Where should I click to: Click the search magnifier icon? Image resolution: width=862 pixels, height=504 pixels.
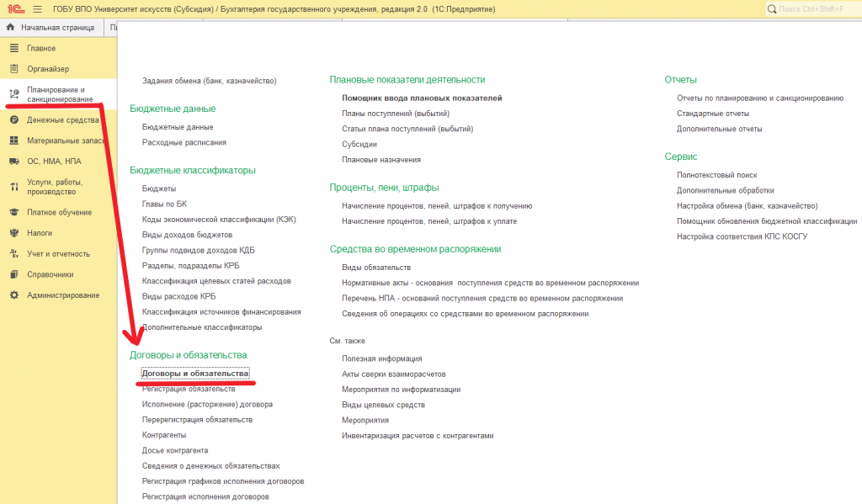(772, 8)
